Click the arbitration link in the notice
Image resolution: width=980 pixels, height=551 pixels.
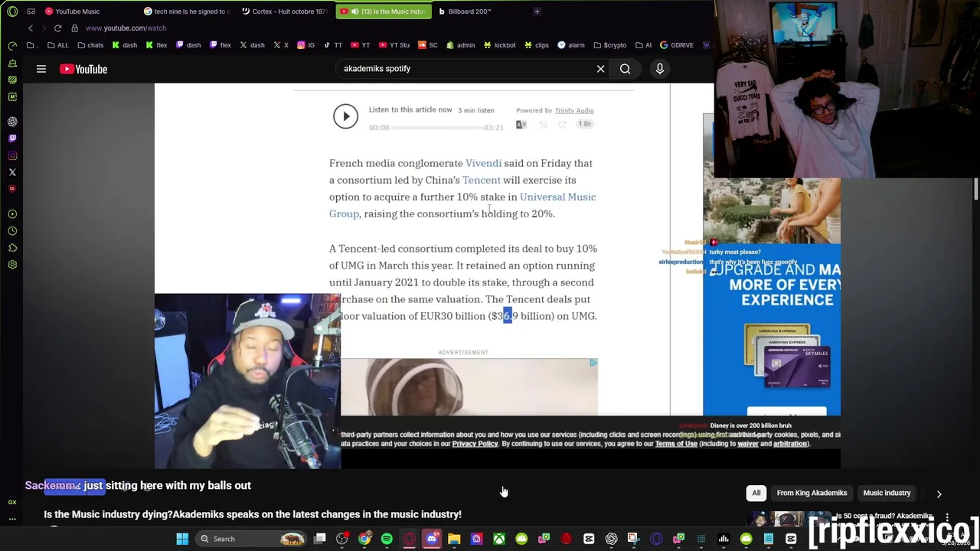pos(790,444)
